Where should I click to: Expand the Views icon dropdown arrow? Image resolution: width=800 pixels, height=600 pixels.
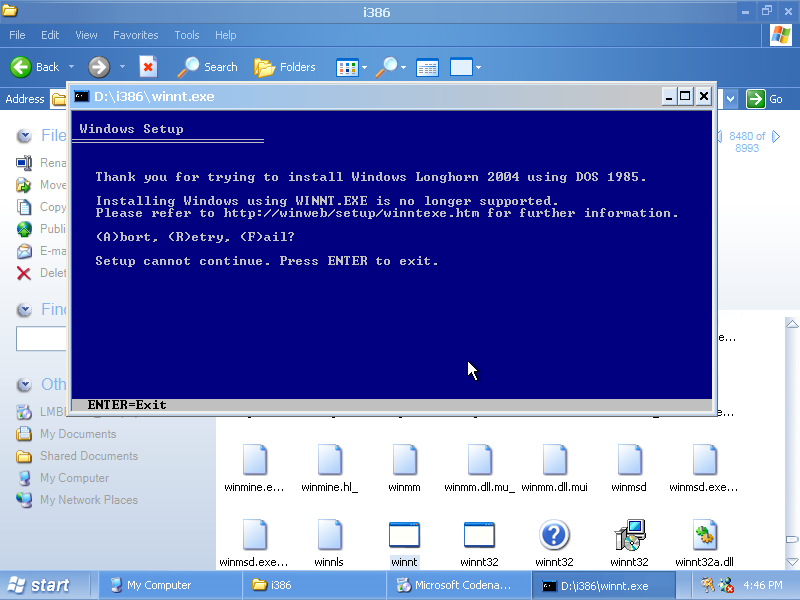point(364,67)
